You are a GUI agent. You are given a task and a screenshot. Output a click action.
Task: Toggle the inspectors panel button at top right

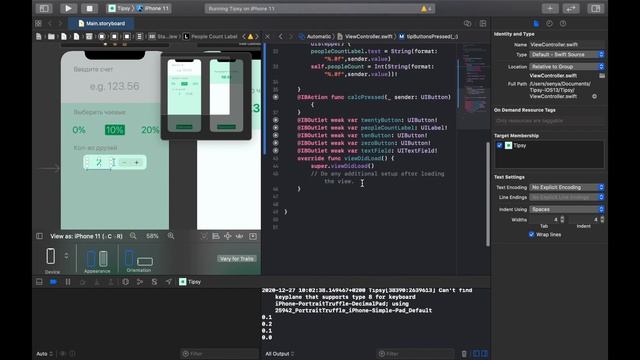coord(596,8)
